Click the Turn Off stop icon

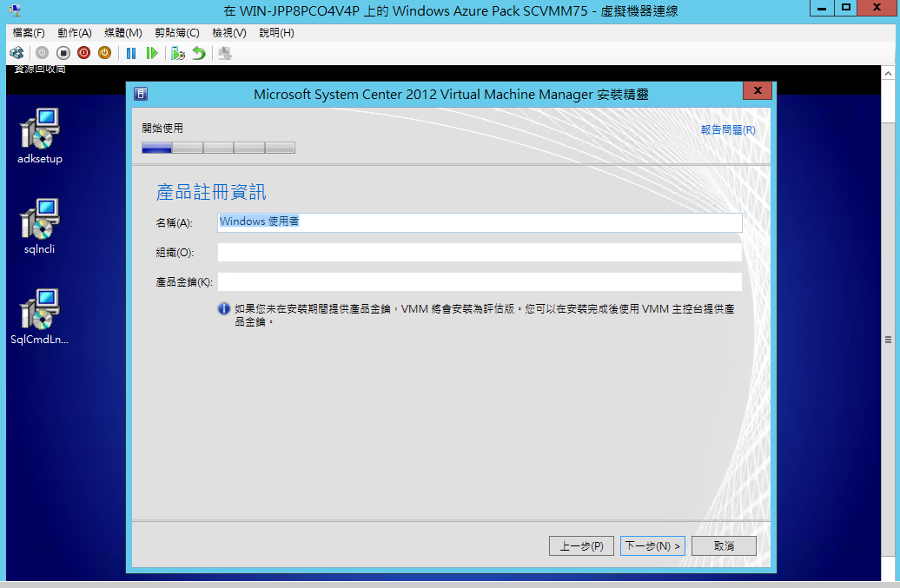[63, 53]
